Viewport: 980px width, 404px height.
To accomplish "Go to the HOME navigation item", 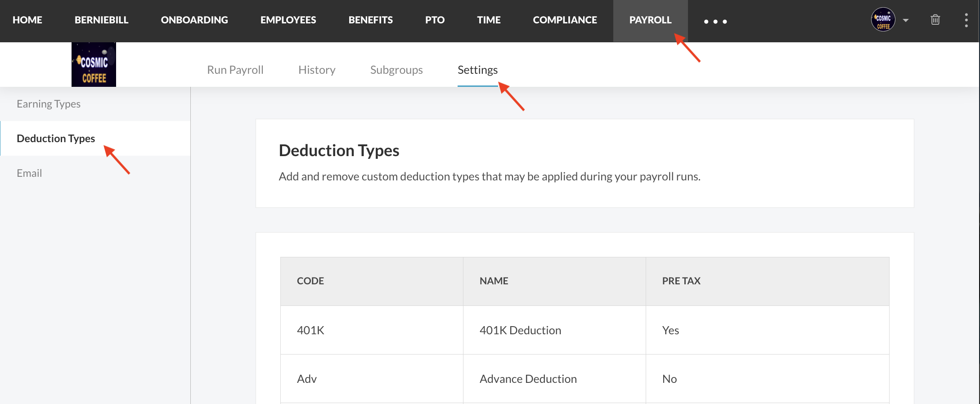I will (x=27, y=20).
